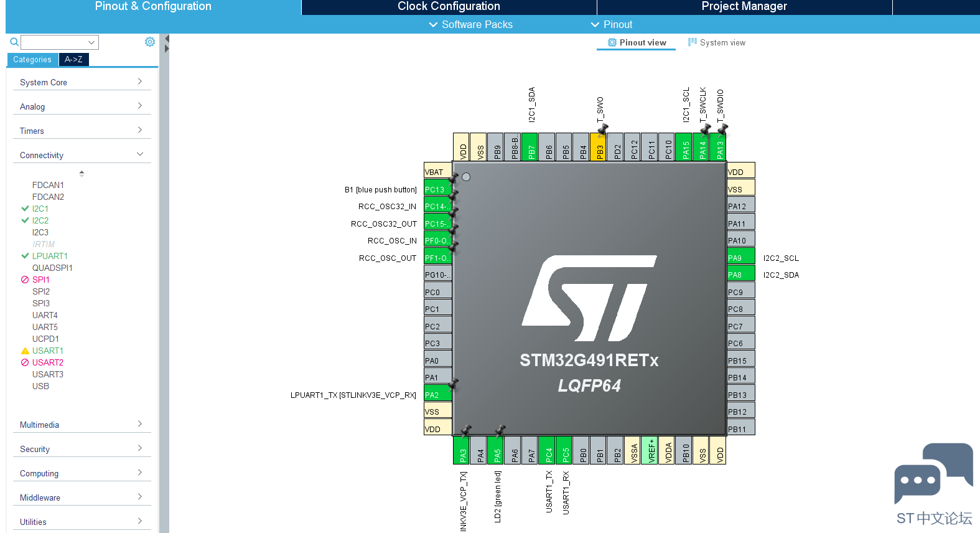Viewport: 980px width, 533px height.
Task: Select the green PA9 pin on the chip
Action: pyautogui.click(x=740, y=257)
